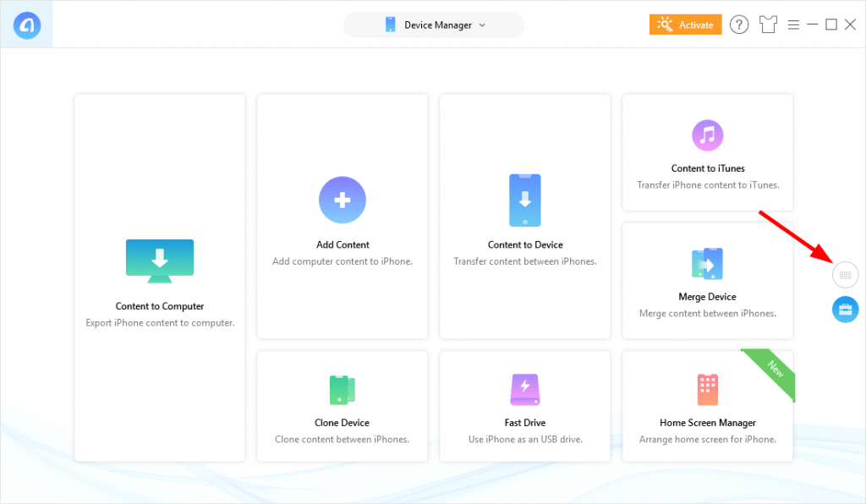Viewport: 866px width, 504px height.
Task: Click the Merge Device icon
Action: (708, 263)
